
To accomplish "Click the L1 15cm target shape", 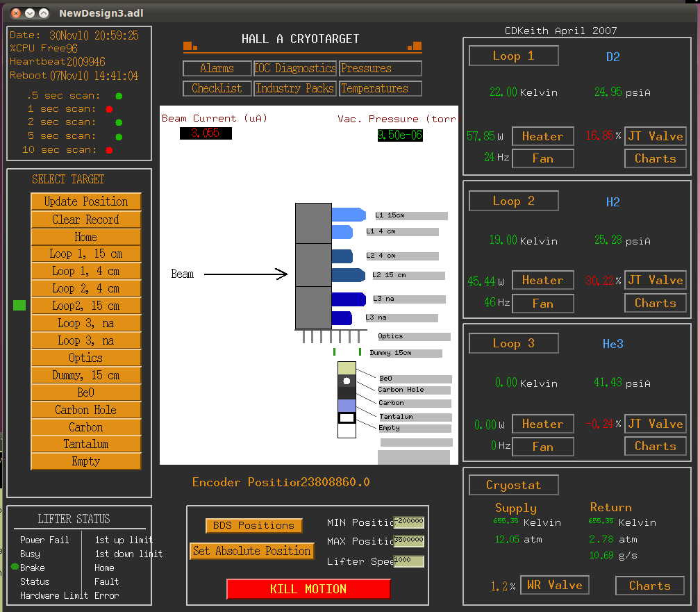I will [349, 215].
